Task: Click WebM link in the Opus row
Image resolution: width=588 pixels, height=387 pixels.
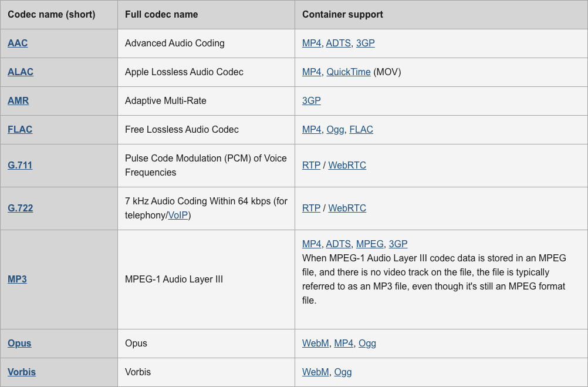Action: [x=316, y=344]
